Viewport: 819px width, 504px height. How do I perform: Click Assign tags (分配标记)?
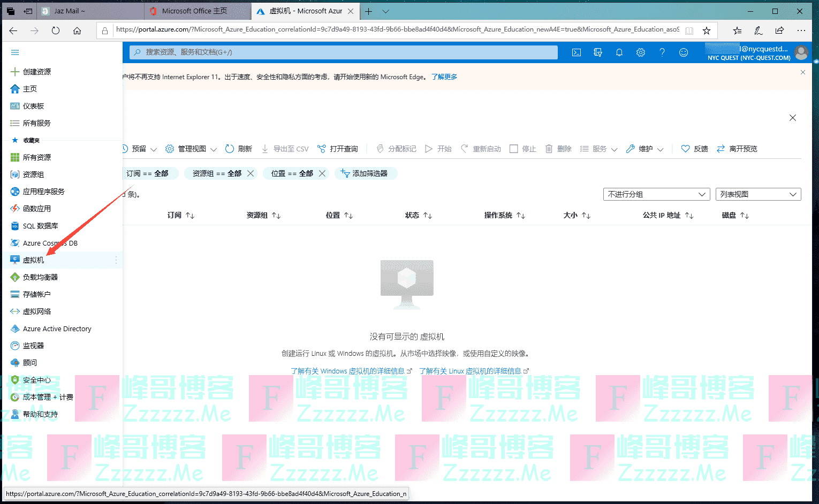[x=396, y=149]
